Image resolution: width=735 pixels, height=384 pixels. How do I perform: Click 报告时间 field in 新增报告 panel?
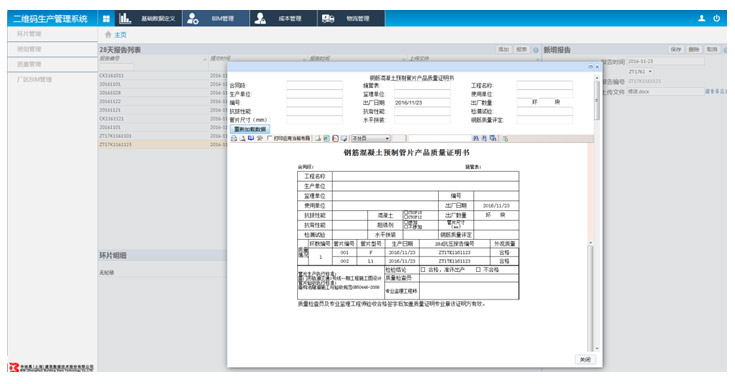[666, 61]
